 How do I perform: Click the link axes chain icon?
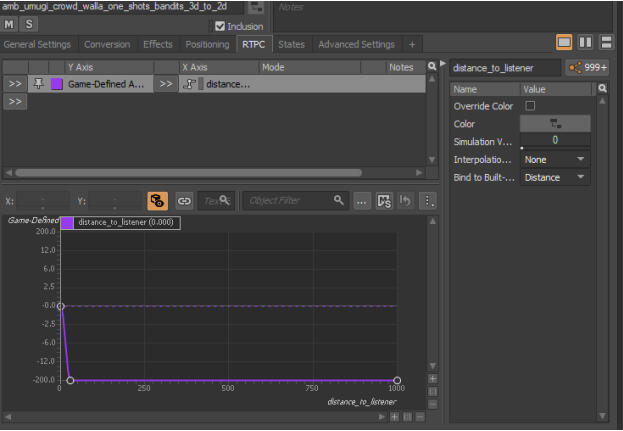pyautogui.click(x=184, y=201)
